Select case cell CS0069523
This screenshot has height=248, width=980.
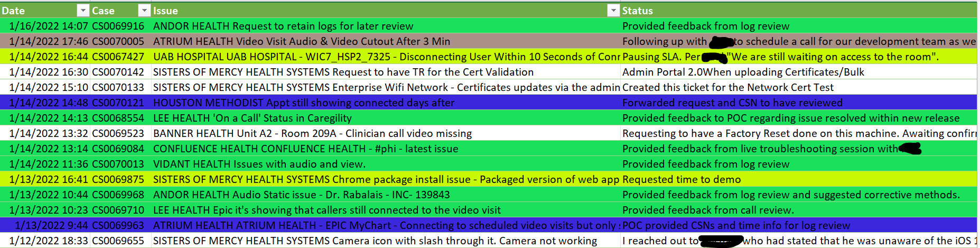click(x=121, y=133)
